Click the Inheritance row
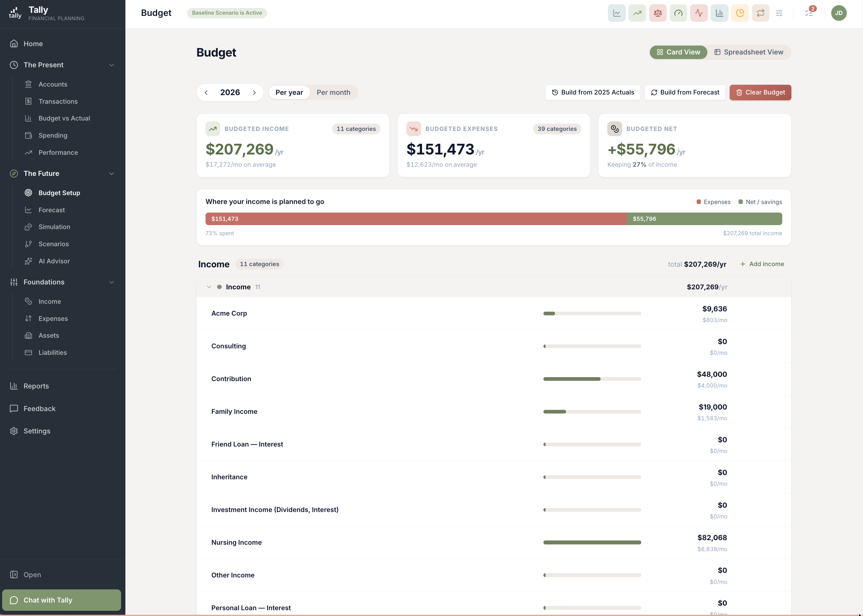Viewport: 863px width, 616px height. (x=494, y=477)
